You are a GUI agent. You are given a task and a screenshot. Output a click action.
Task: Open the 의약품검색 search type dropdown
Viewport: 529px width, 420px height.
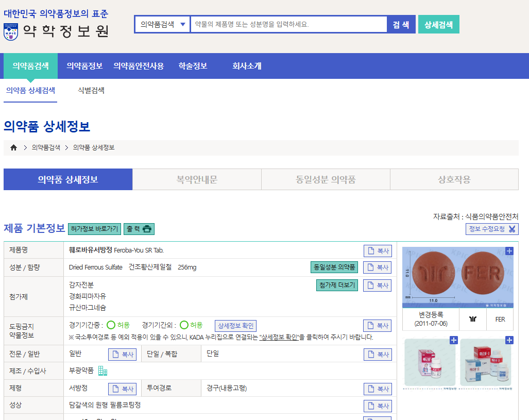pos(163,24)
